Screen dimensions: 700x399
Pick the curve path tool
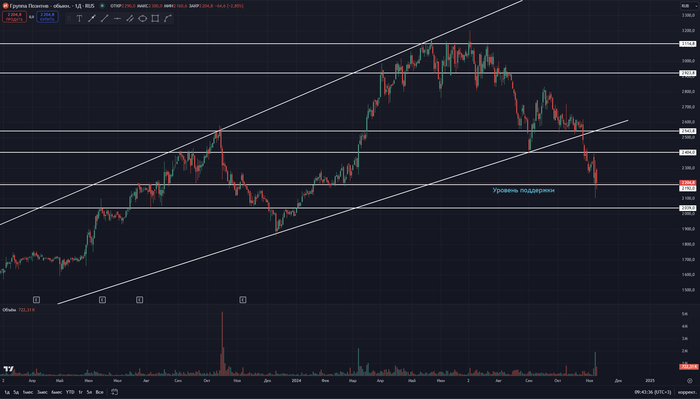click(167, 18)
